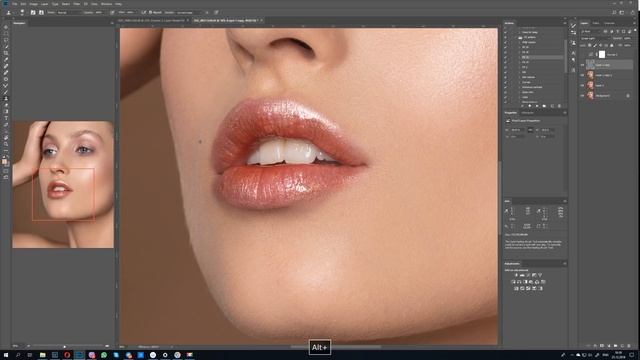This screenshot has height=360, width=640.
Task: Open the brush panel icon in collapsed dock
Action: [573, 25]
